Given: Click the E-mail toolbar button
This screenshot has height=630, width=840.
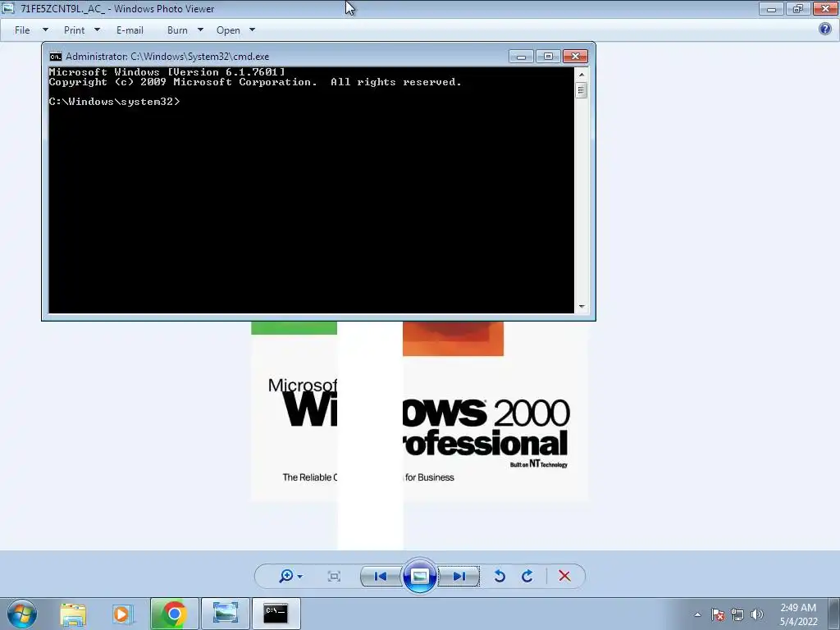Looking at the screenshot, I should click(130, 30).
